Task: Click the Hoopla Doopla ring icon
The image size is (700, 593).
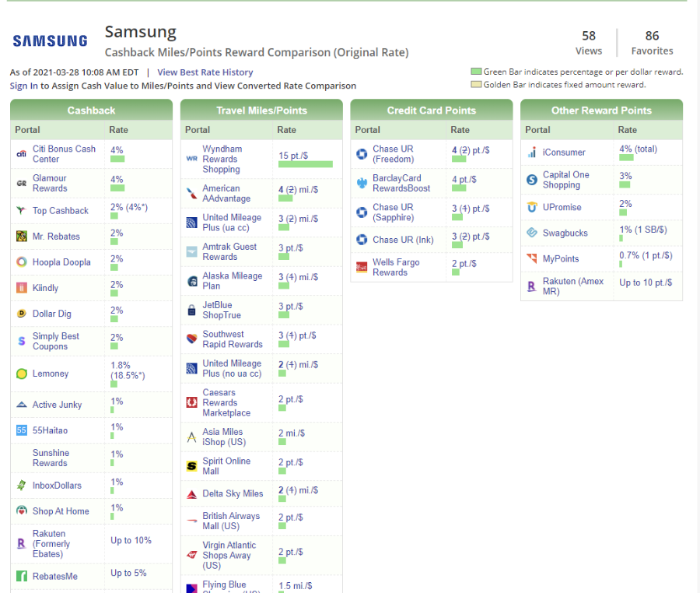Action: [22, 262]
